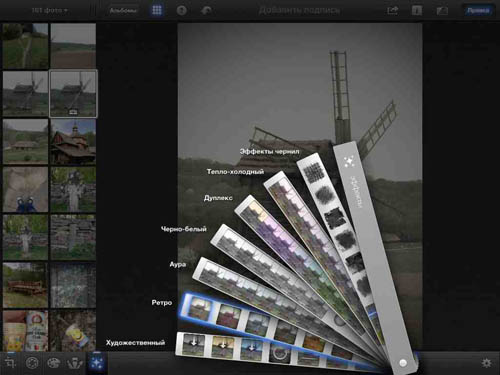Apply the third Ретро preset thumbnail

257,324
